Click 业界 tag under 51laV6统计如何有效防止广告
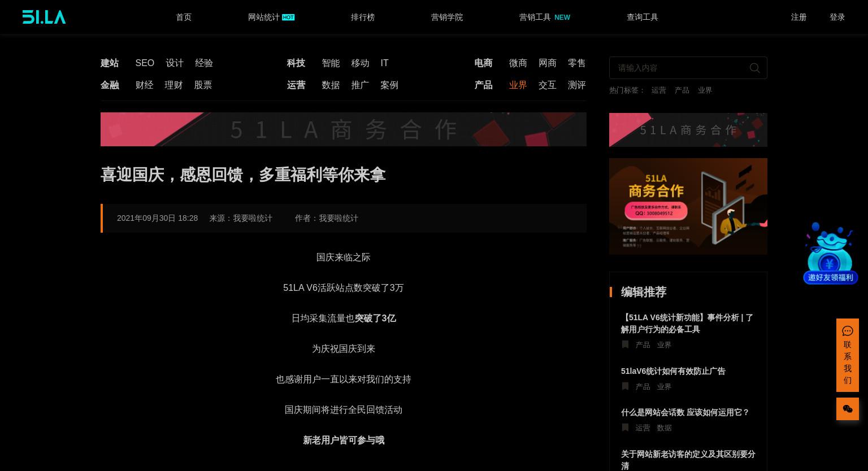 (x=664, y=387)
